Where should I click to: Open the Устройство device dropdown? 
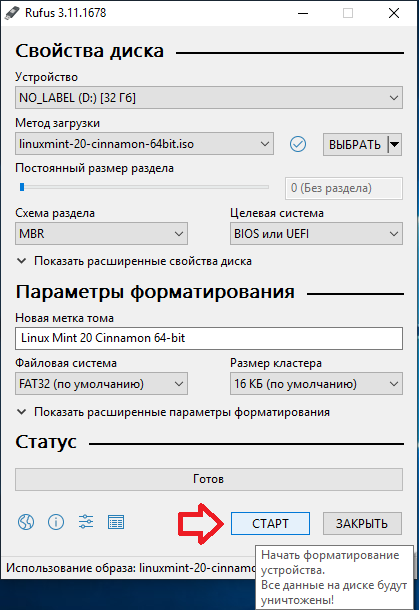point(209,98)
